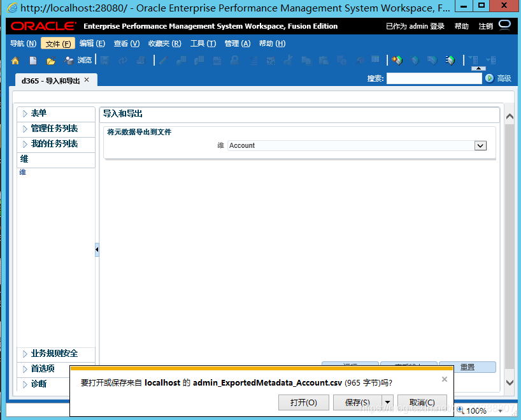Open the 高级 advanced search link
521x420 pixels.
coord(504,78)
